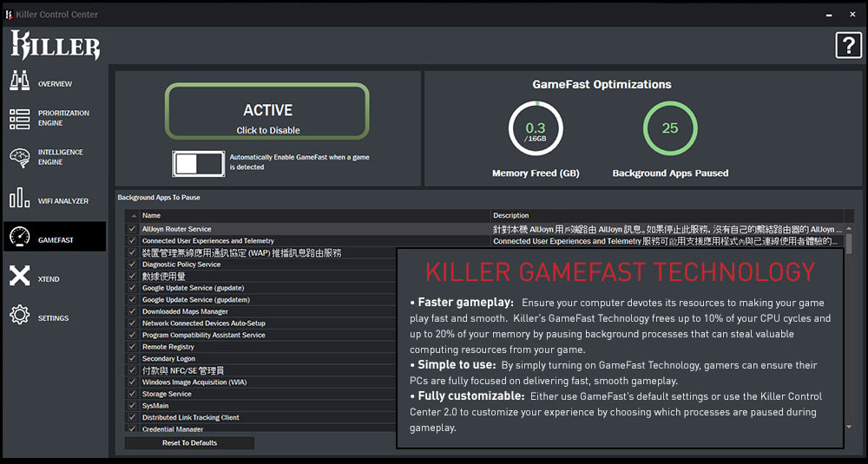Go to Settings menu label
The width and height of the screenshot is (868, 464).
pos(53,318)
